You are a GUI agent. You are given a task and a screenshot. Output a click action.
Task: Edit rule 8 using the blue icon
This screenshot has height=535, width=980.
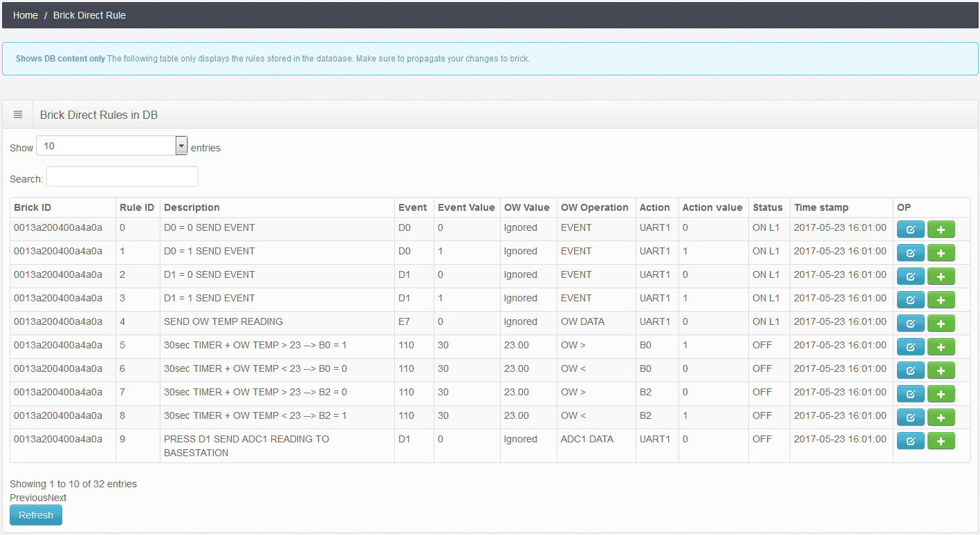[910, 417]
